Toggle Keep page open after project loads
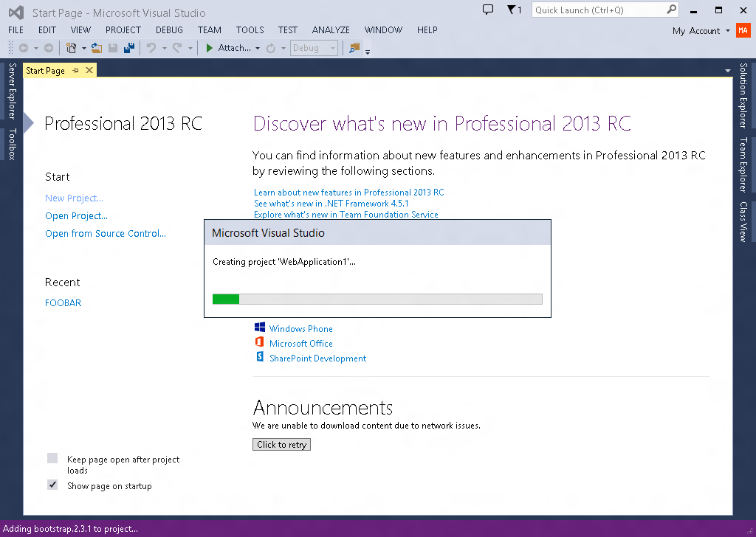756x537 pixels. (x=52, y=458)
